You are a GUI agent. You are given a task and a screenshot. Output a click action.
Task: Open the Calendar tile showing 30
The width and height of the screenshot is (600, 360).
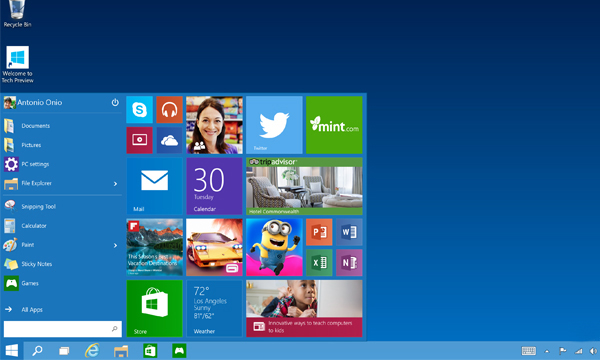coord(214,186)
